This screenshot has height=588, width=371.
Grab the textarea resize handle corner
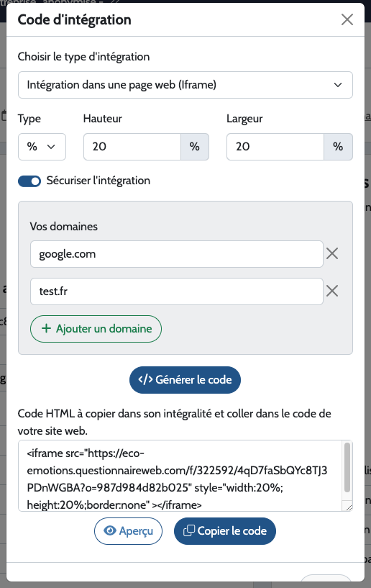point(349,507)
